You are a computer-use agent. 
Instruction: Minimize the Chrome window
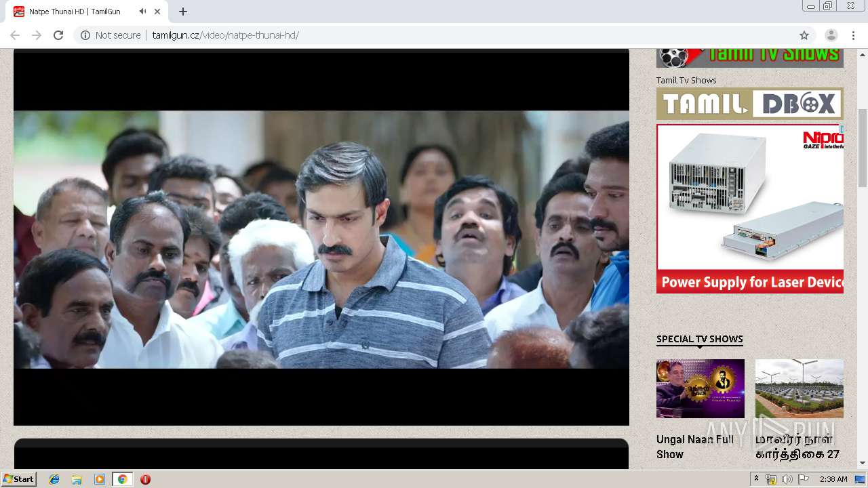pos(811,6)
